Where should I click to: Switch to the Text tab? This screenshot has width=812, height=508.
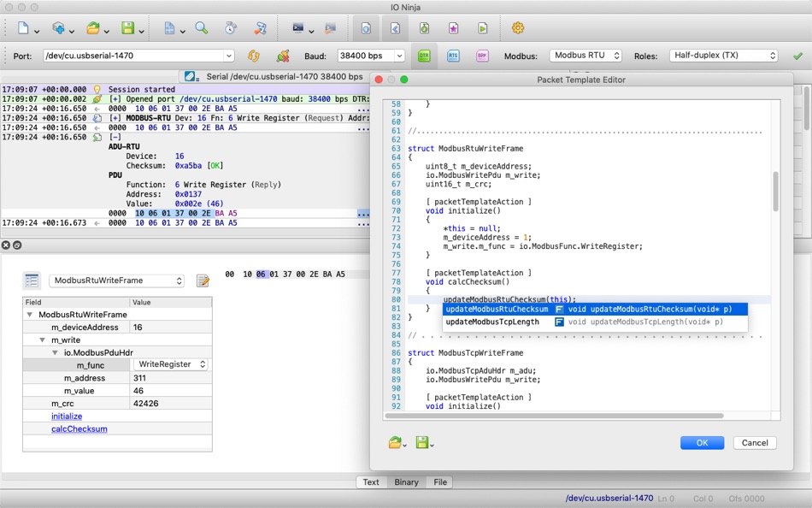370,482
